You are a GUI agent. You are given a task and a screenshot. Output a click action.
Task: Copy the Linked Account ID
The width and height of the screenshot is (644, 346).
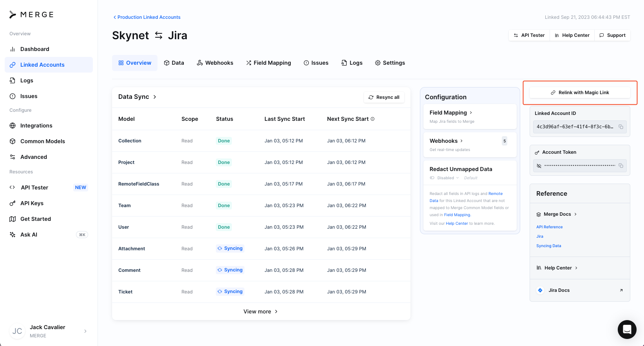click(x=621, y=127)
